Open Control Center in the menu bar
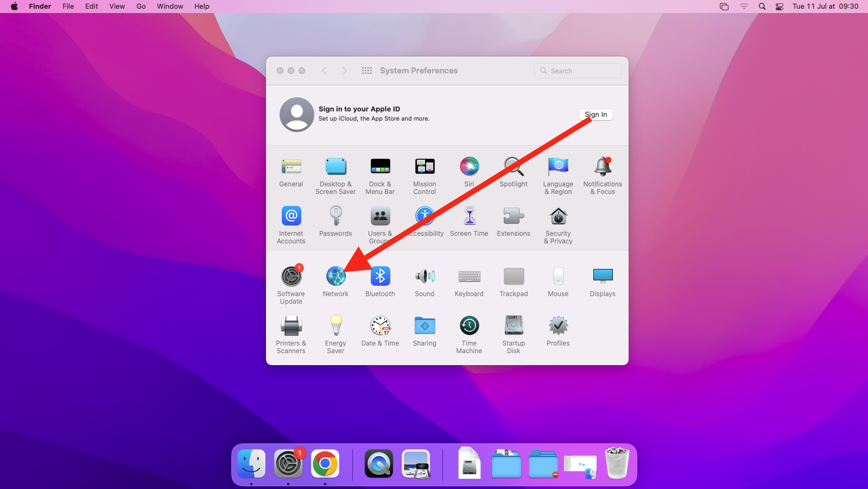868x489 pixels. click(780, 7)
